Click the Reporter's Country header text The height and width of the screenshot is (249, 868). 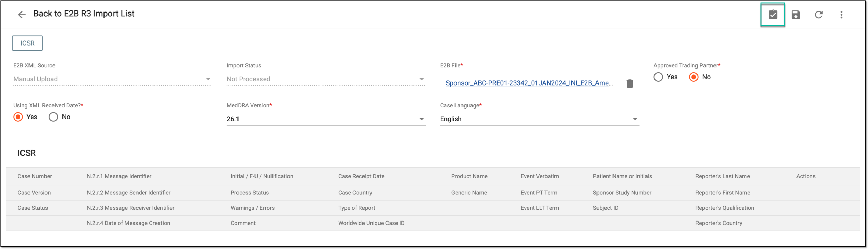(x=719, y=223)
